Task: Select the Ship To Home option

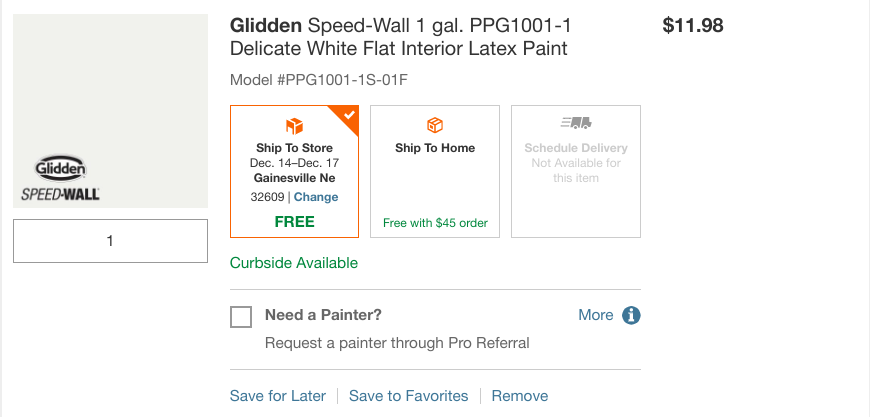Action: (x=435, y=171)
